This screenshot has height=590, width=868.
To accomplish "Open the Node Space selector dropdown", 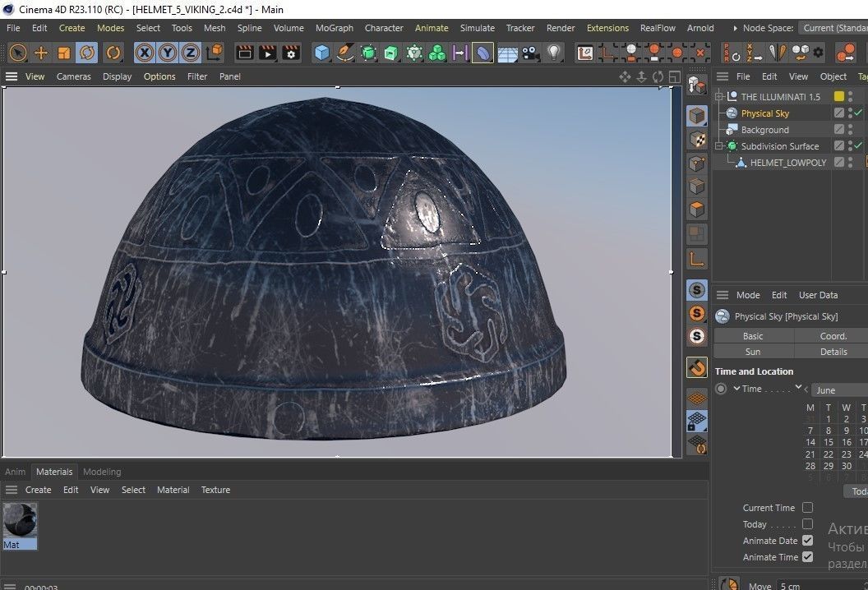I will pos(833,28).
